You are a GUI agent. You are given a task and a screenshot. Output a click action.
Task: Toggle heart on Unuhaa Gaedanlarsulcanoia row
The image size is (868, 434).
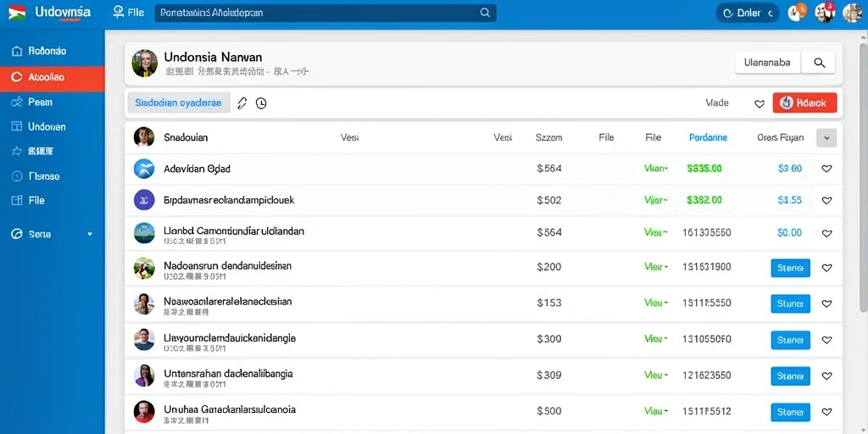click(826, 411)
